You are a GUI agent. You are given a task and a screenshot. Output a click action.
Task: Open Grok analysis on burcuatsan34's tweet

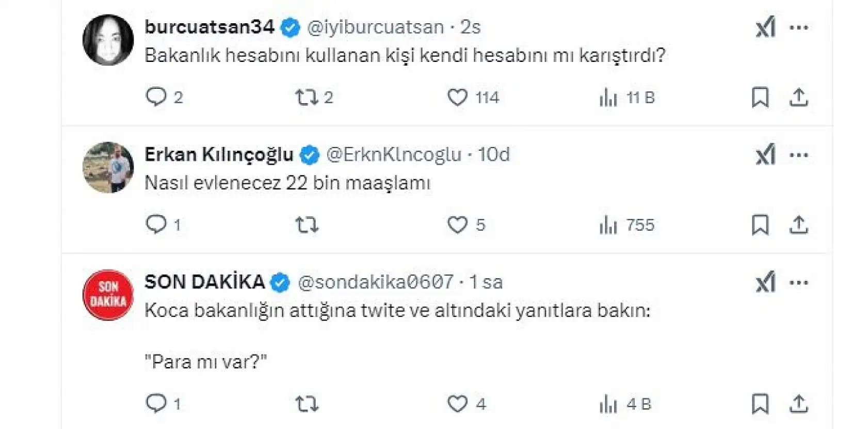tap(766, 27)
